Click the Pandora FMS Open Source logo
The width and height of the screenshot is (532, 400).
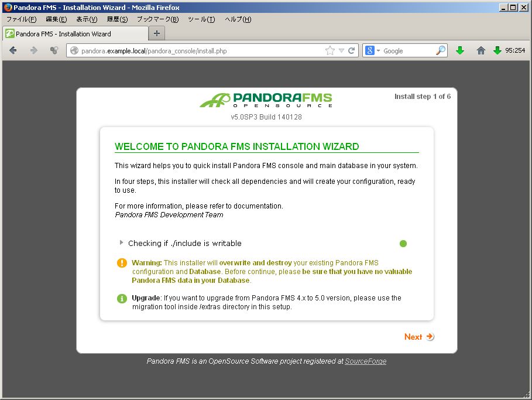(x=266, y=100)
